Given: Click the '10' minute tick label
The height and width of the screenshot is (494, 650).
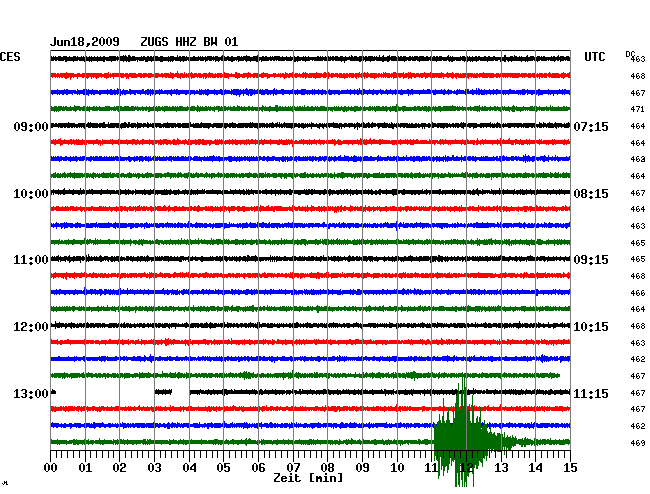Looking at the screenshot, I should (397, 467).
